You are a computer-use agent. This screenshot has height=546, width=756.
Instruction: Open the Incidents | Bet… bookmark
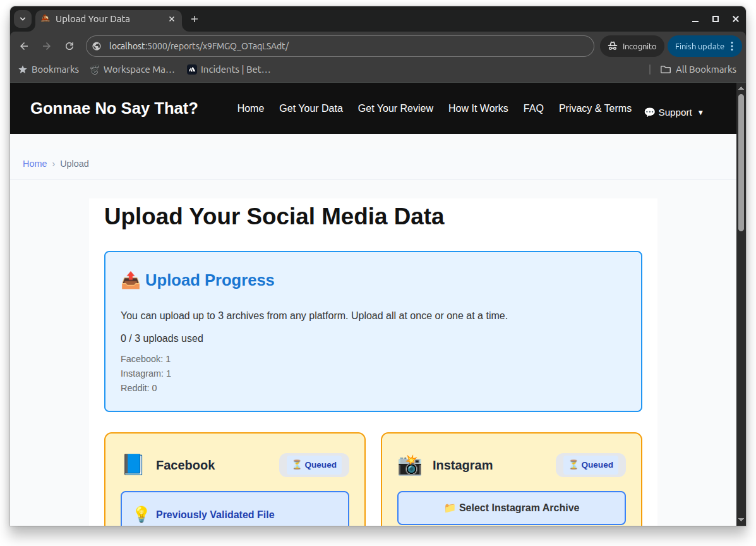tap(229, 70)
